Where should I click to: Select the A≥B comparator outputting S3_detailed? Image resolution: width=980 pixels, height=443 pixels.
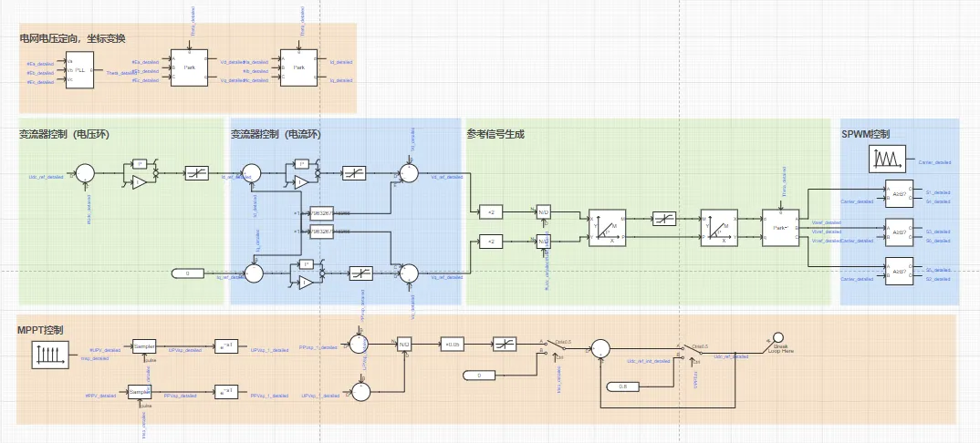tap(899, 232)
